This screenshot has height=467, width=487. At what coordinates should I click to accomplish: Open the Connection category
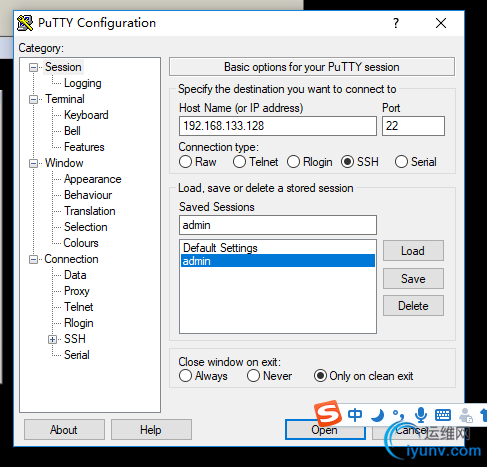71,259
